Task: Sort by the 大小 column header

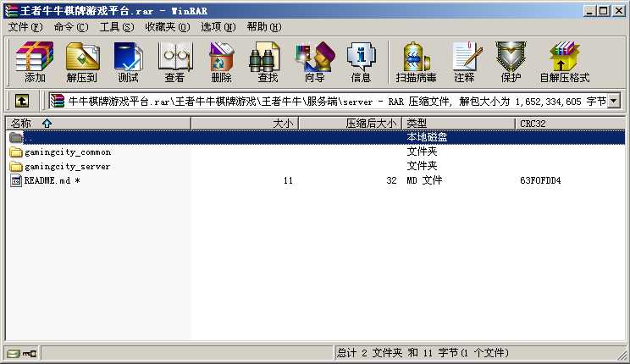Action: pos(245,124)
